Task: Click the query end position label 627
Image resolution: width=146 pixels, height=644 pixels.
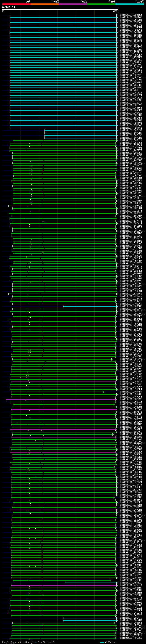Action: click(115, 11)
